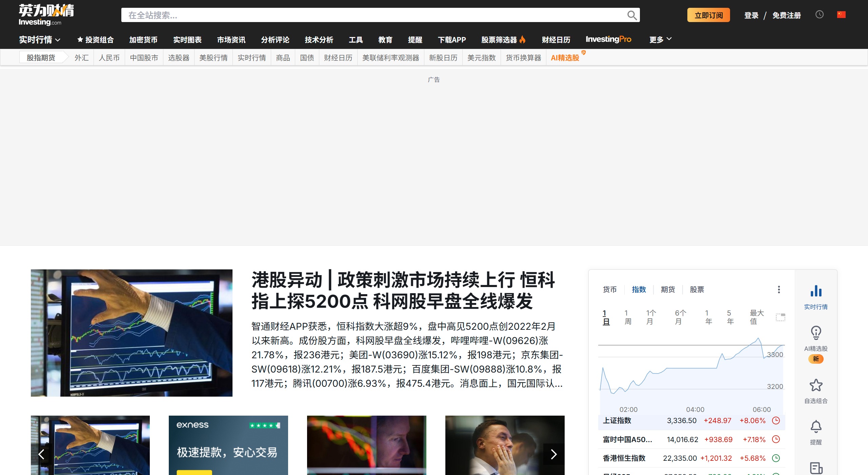Viewport: 868px width, 475px height.
Task: Select the 实时行情 bar-chart icon in right sidebar
Action: click(816, 291)
